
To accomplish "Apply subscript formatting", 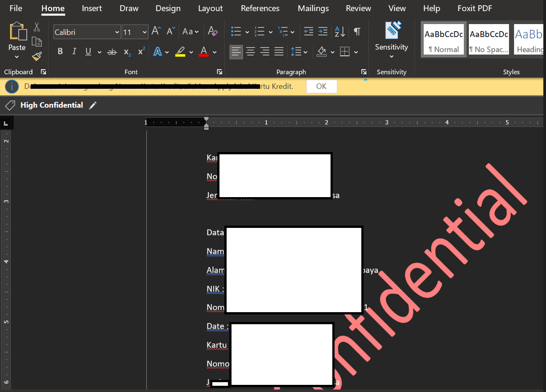I will [127, 52].
